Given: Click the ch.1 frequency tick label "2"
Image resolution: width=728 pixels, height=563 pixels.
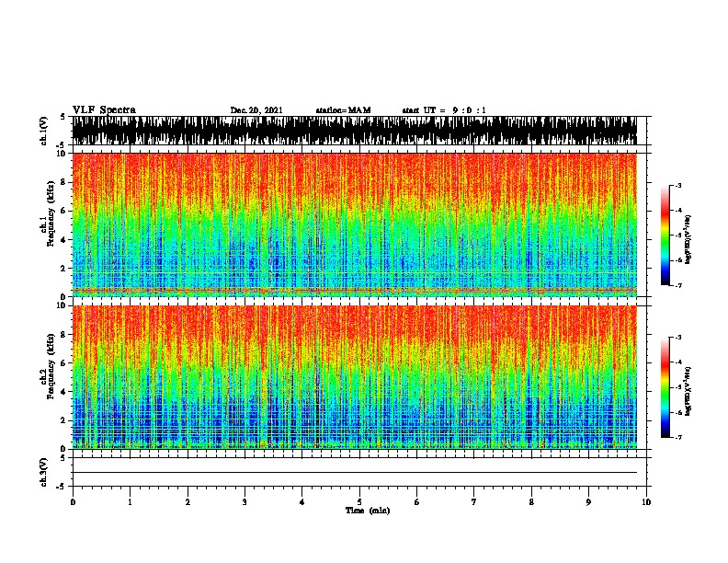Looking at the screenshot, I should [x=64, y=269].
